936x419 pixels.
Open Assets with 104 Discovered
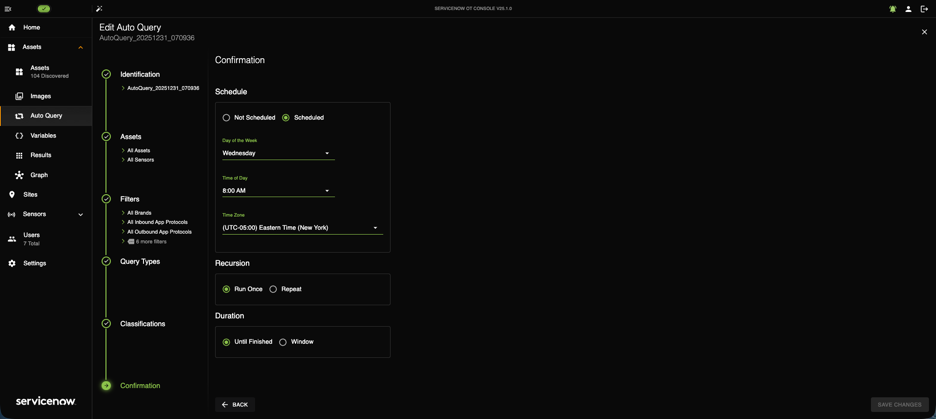tap(46, 72)
